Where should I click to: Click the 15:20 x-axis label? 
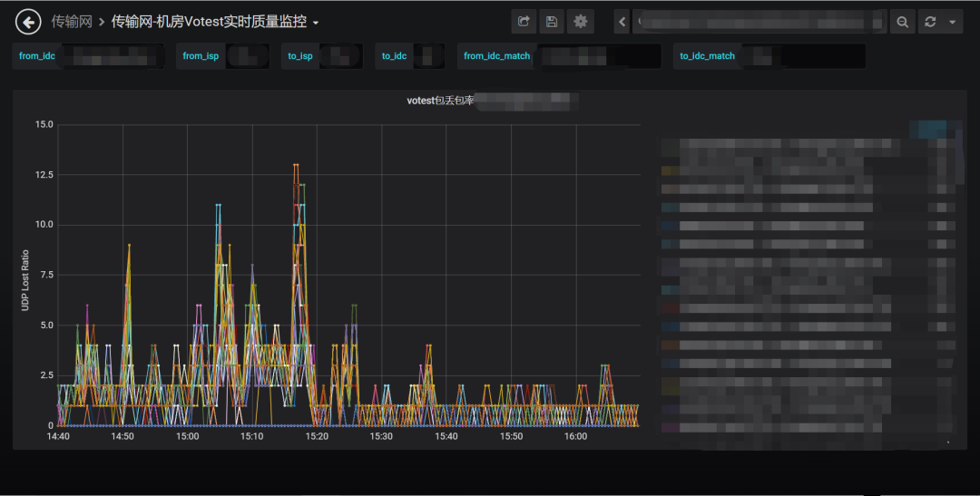317,437
